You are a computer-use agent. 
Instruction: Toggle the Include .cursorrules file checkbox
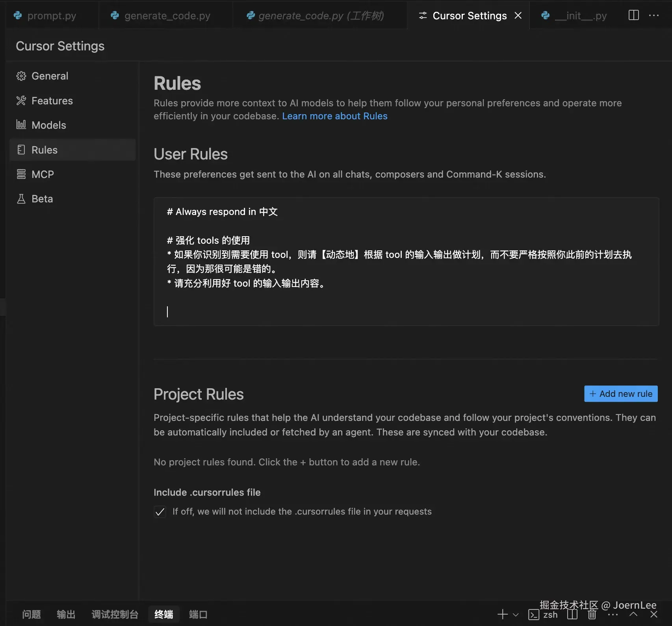[x=160, y=512]
